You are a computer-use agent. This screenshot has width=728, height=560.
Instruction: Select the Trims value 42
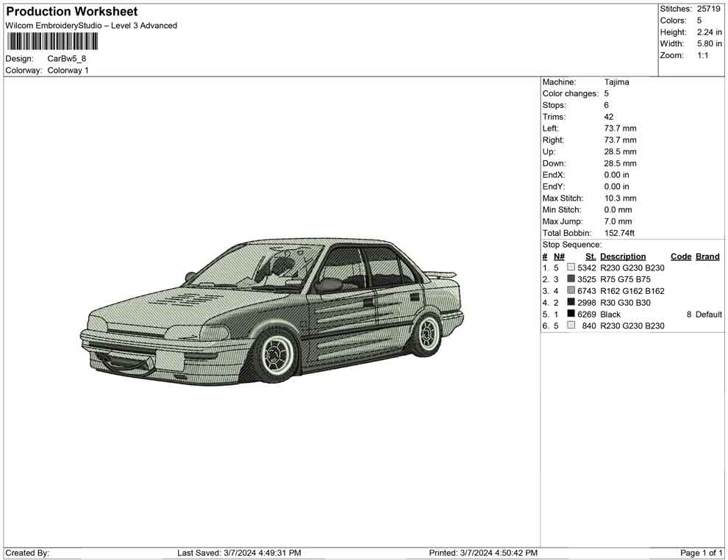[x=609, y=117]
